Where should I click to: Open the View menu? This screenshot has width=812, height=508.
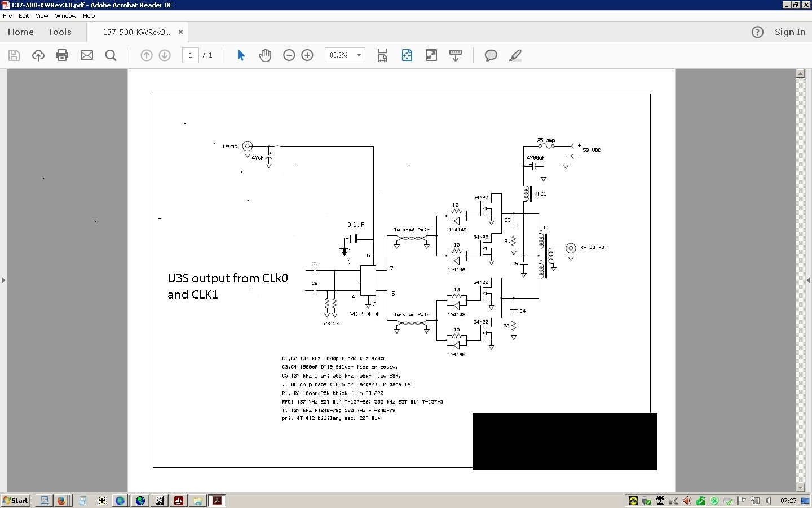(42, 16)
